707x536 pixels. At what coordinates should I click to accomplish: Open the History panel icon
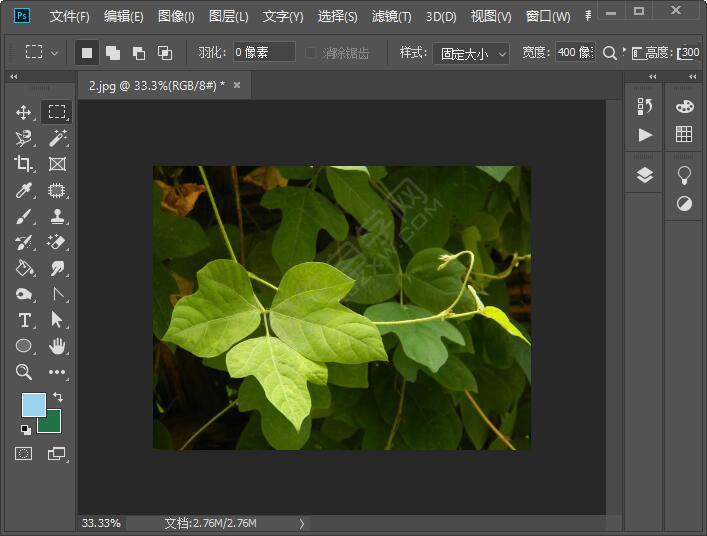(x=644, y=106)
